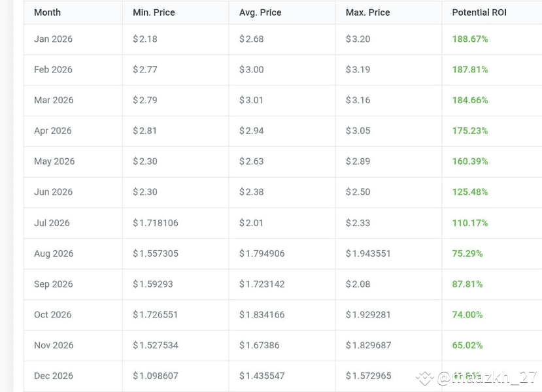Screen dimensions: 542x392
Task: Sort the table by the Month column
Action: (47, 12)
